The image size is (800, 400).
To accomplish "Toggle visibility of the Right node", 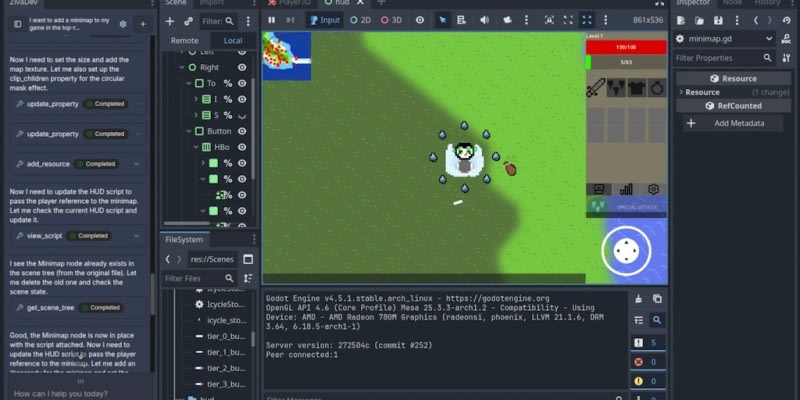I will 242,67.
